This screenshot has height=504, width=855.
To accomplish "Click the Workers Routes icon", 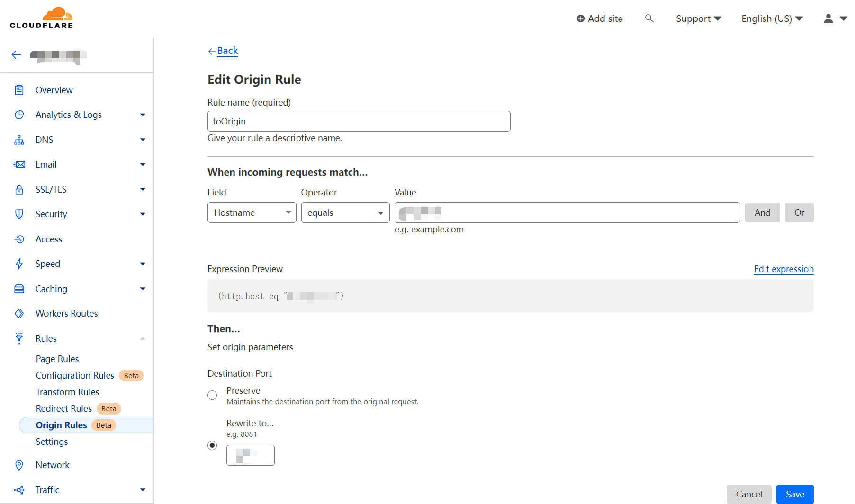I will pos(19,313).
